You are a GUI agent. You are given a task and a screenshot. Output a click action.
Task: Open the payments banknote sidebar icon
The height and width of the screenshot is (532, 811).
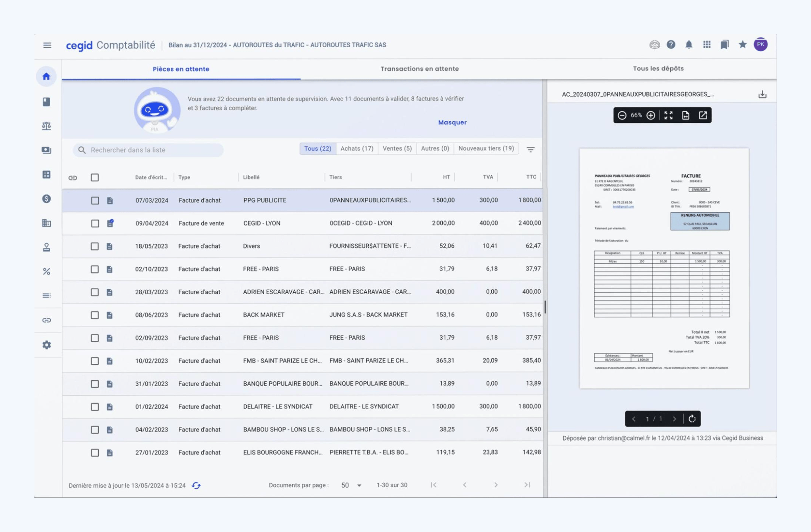(46, 150)
